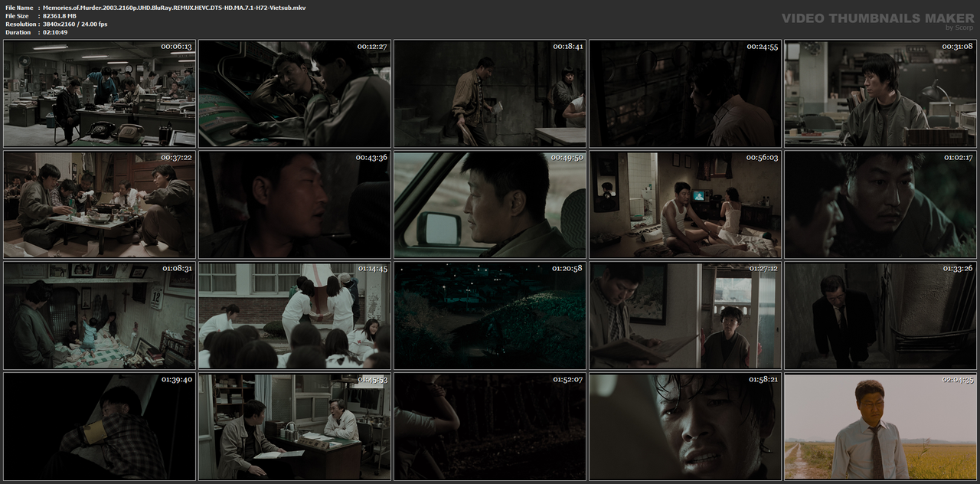Choose the thumbnail timestamped 01:52:07

[490, 427]
